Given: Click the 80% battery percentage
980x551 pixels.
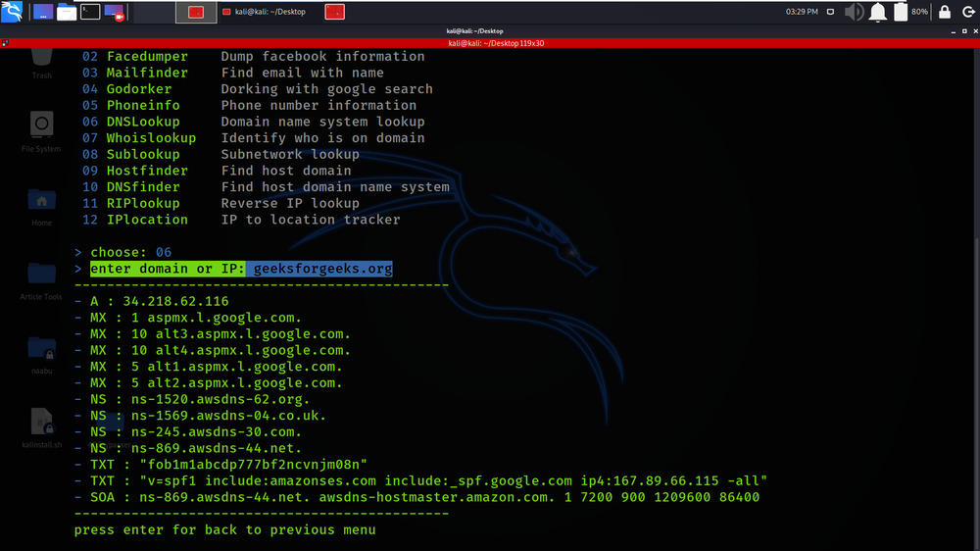Looking at the screenshot, I should pos(919,12).
